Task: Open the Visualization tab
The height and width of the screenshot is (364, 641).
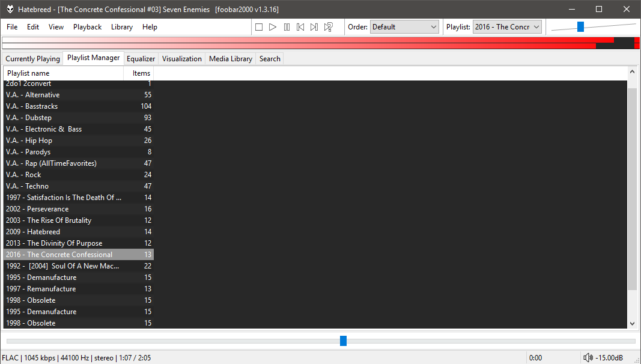Action: (x=182, y=59)
